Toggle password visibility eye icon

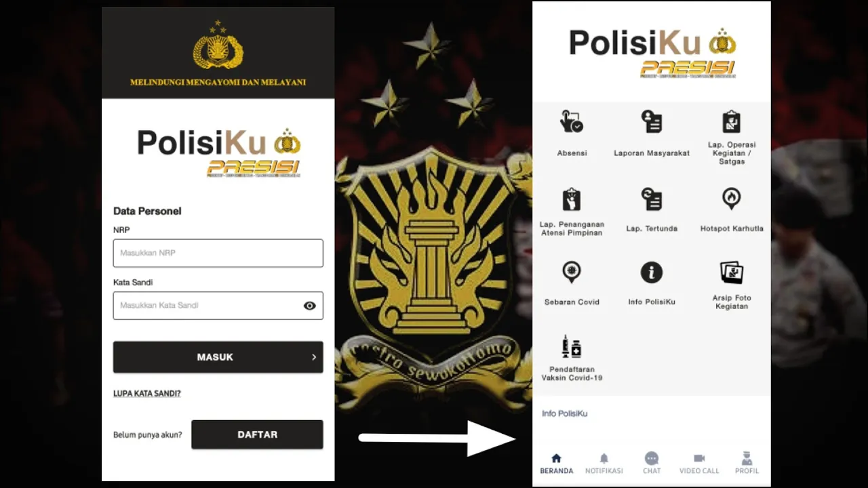[309, 306]
